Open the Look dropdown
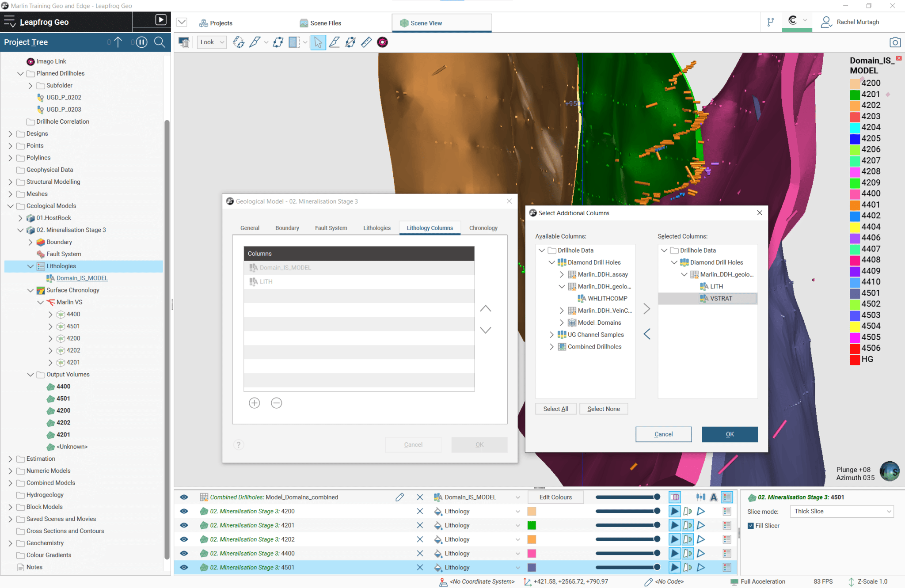This screenshot has width=905, height=588. coord(212,42)
